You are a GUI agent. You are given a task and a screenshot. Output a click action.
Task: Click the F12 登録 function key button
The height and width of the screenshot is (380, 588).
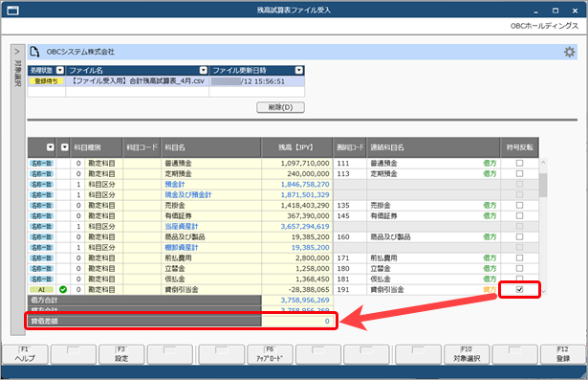pos(563,354)
